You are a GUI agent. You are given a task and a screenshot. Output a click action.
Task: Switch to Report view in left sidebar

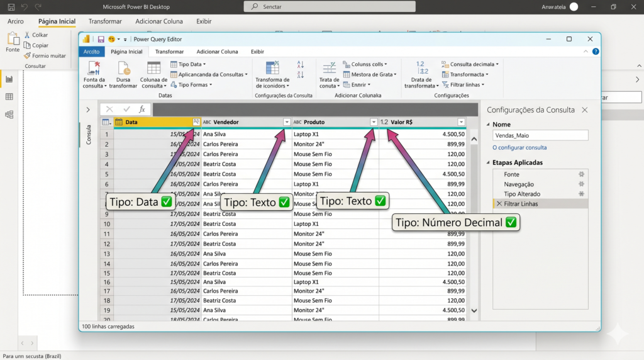[x=9, y=79]
